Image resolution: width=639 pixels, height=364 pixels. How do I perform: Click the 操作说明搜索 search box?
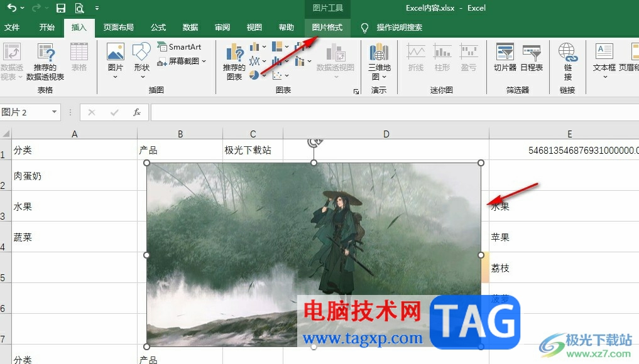point(400,27)
